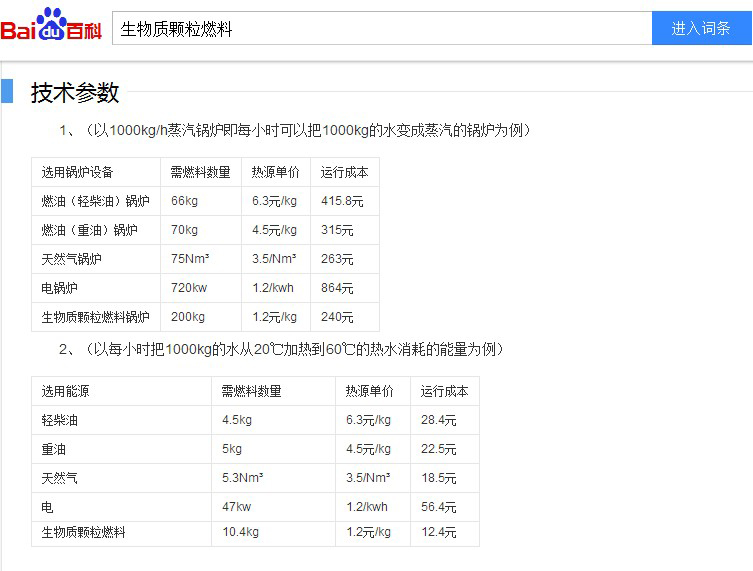Screen dimensions: 753x571
Task: Click the 天然气锅炉 table cell
Action: pos(71,259)
